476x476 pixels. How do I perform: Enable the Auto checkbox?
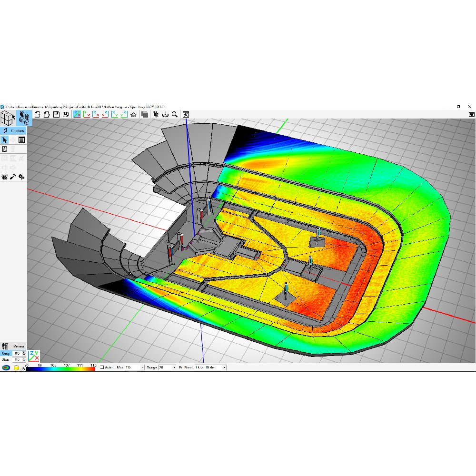pos(102,367)
